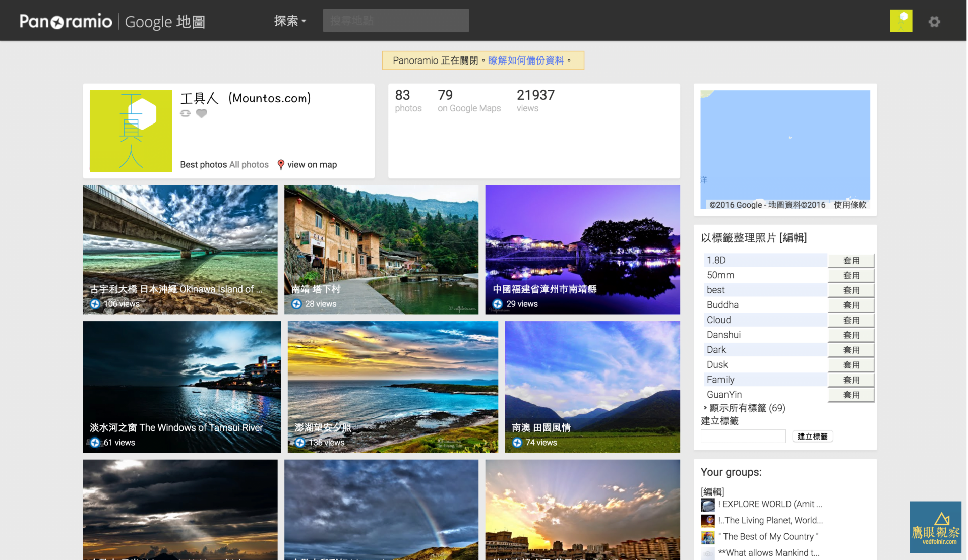
Task: Expand 顯示所有標籤 (69) tag list
Action: click(x=744, y=408)
